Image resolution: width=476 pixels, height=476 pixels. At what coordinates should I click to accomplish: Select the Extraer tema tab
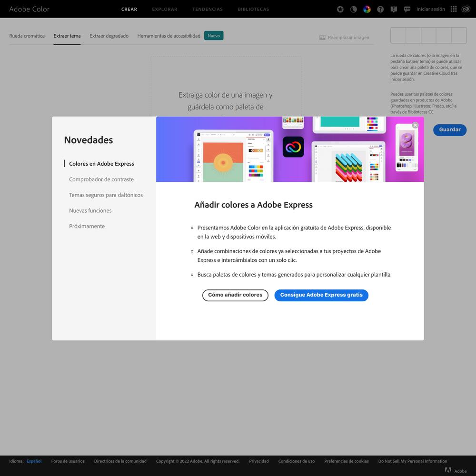[x=67, y=36]
